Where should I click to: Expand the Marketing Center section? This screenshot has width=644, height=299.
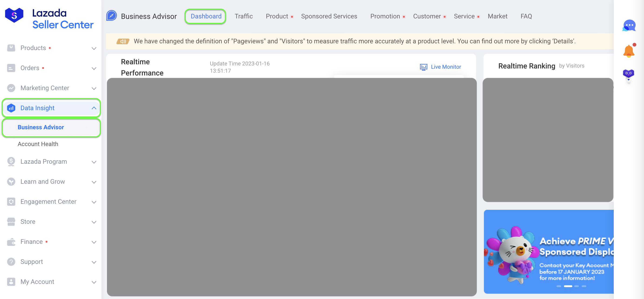point(94,88)
